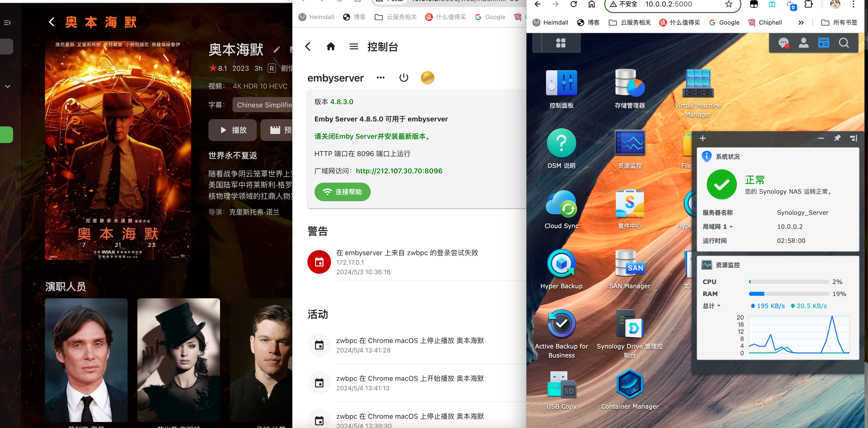Open the Emby hamburger menu beside 控制台
The width and height of the screenshot is (868, 428).
[x=353, y=46]
